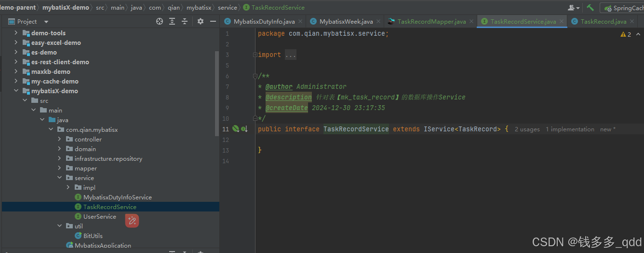Click the service breadcrumb segment
644x253 pixels.
[228, 7]
